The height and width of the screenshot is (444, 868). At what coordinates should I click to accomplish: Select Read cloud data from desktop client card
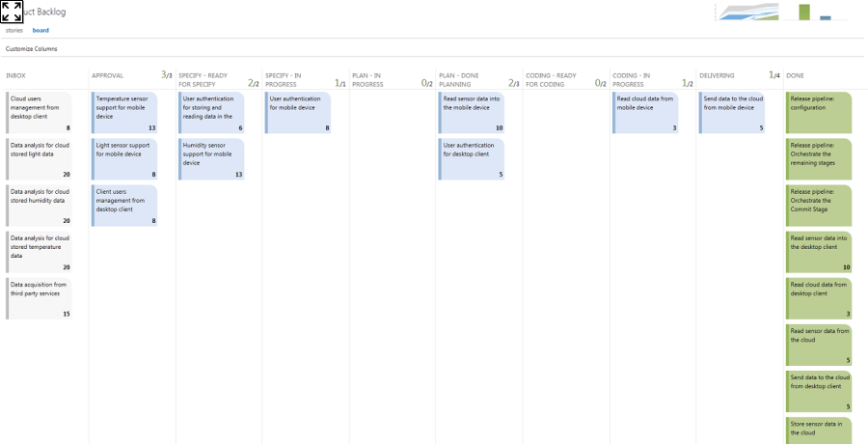tap(819, 299)
